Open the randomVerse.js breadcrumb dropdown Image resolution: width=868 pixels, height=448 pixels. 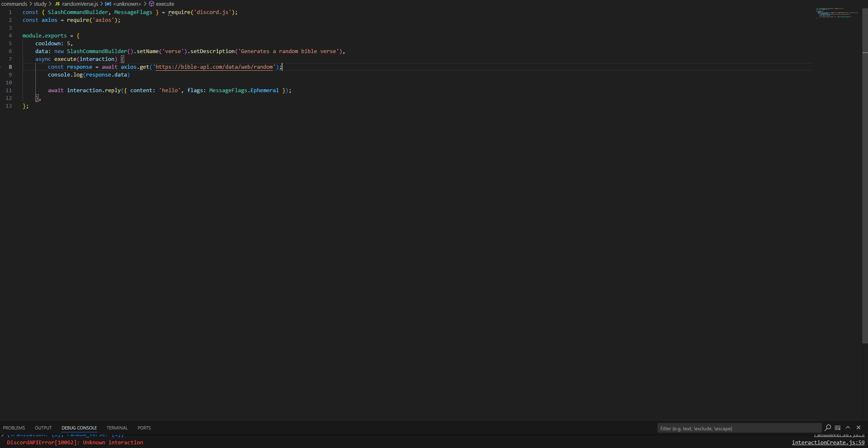tap(80, 4)
